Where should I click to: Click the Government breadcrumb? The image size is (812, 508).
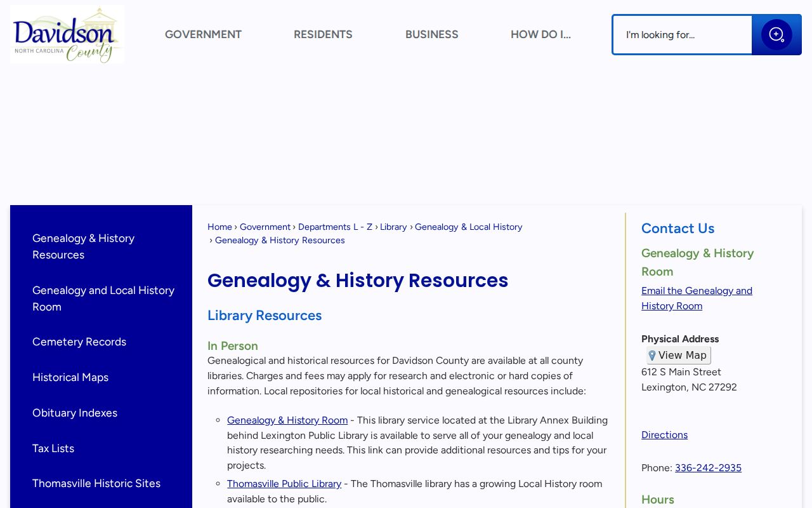point(265,227)
